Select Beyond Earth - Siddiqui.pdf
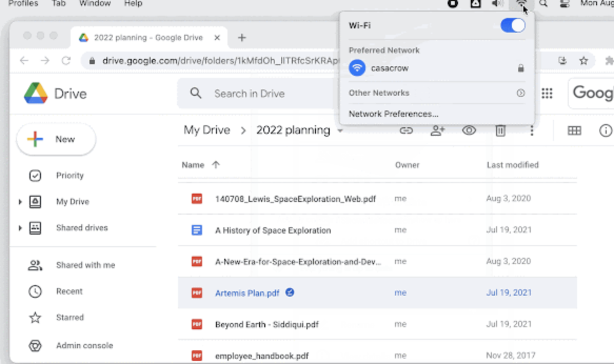This screenshot has height=364, width=614. [x=378, y=324]
